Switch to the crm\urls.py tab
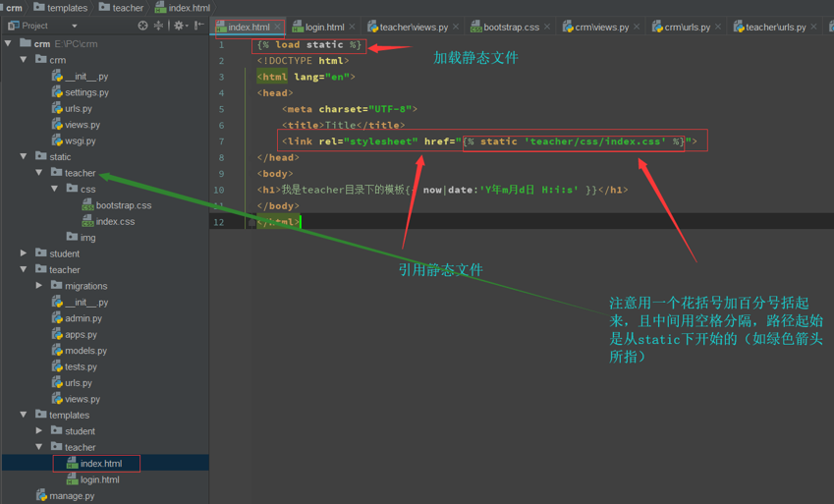Viewport: 834px width, 504px height. pyautogui.click(x=687, y=27)
